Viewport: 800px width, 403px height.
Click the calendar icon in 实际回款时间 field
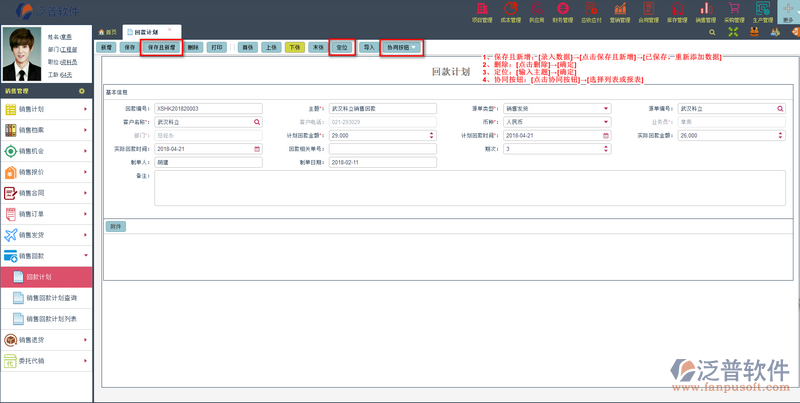pyautogui.click(x=258, y=148)
